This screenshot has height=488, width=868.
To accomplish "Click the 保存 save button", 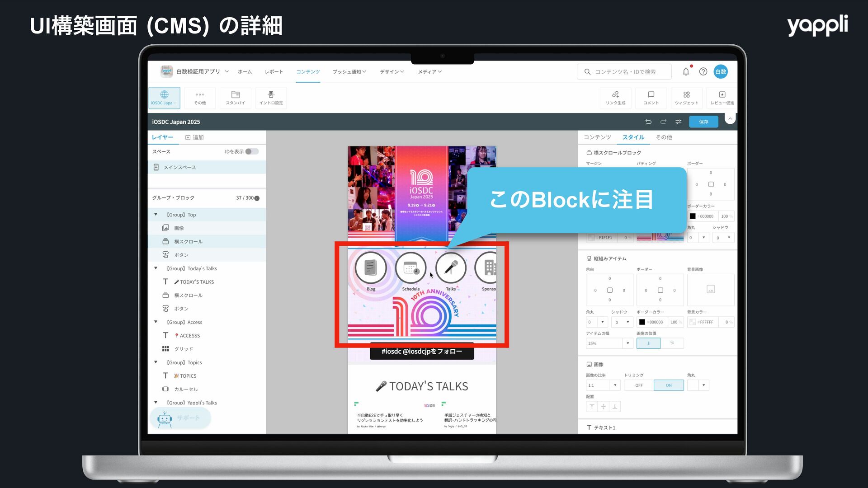I will [703, 122].
